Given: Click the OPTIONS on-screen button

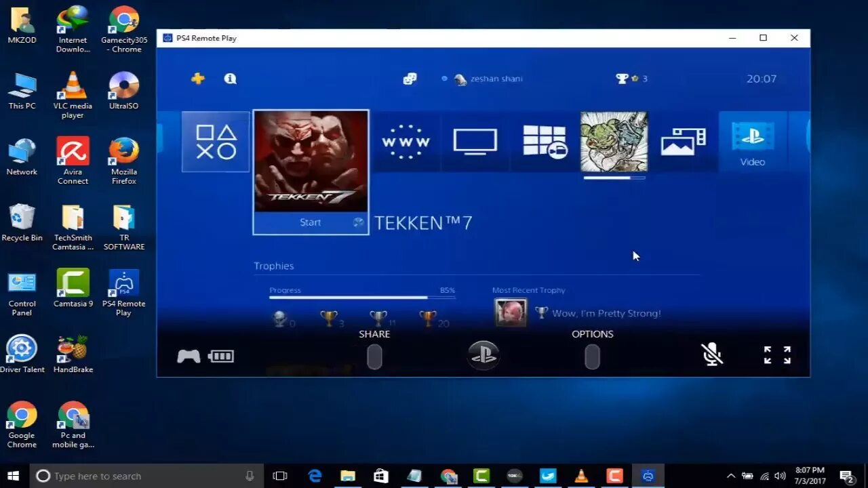Looking at the screenshot, I should [x=592, y=357].
